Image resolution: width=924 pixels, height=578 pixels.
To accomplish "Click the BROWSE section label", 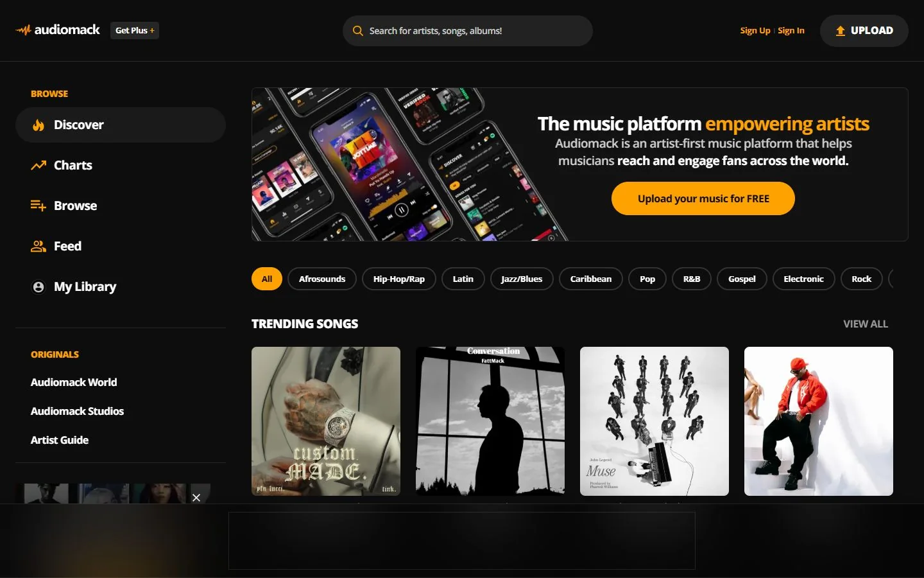I will pos(49,94).
